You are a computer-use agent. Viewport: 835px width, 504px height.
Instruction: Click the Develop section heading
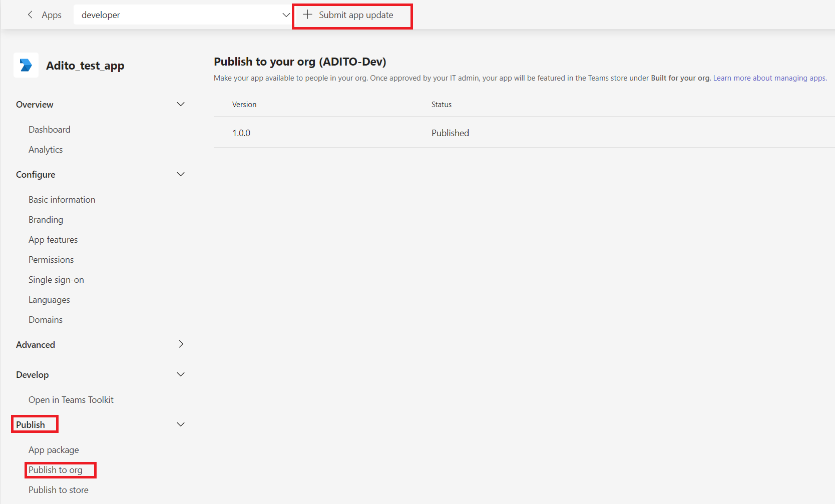click(33, 374)
